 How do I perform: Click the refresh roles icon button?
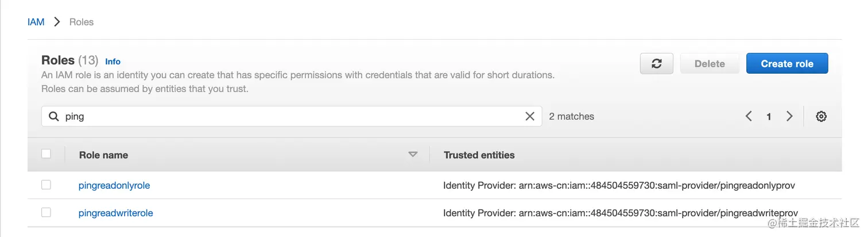(657, 64)
